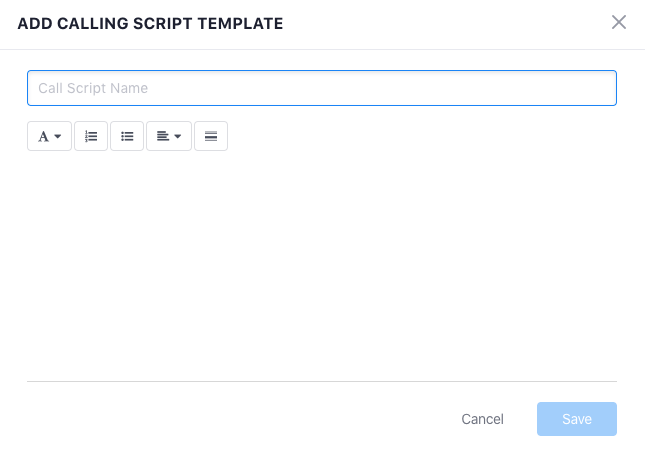
Task: Open text font formatting options
Action: point(49,136)
